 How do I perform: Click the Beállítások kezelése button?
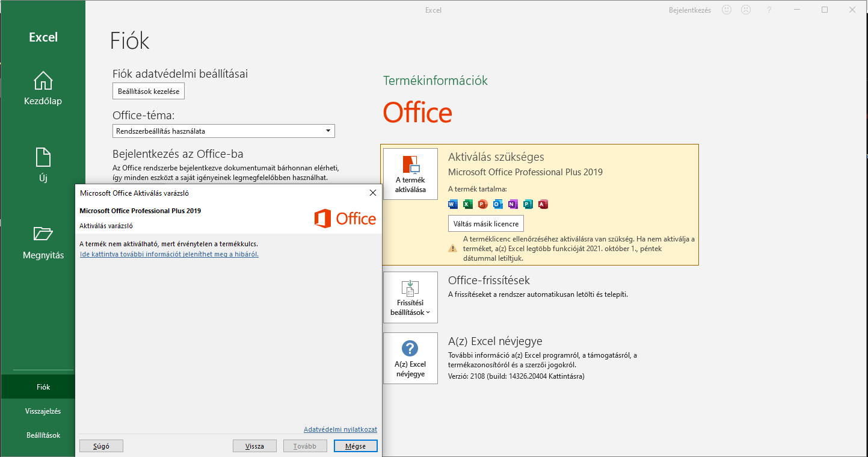[149, 91]
